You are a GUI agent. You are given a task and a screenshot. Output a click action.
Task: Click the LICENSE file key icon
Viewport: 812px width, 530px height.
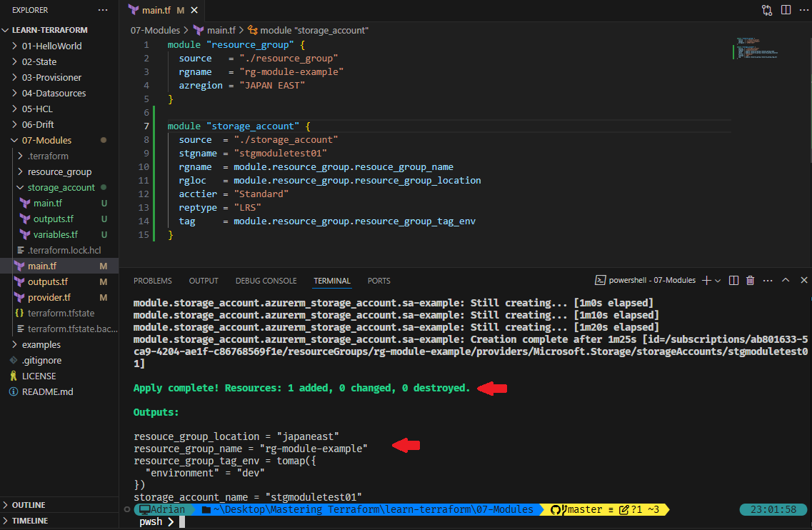[14, 376]
